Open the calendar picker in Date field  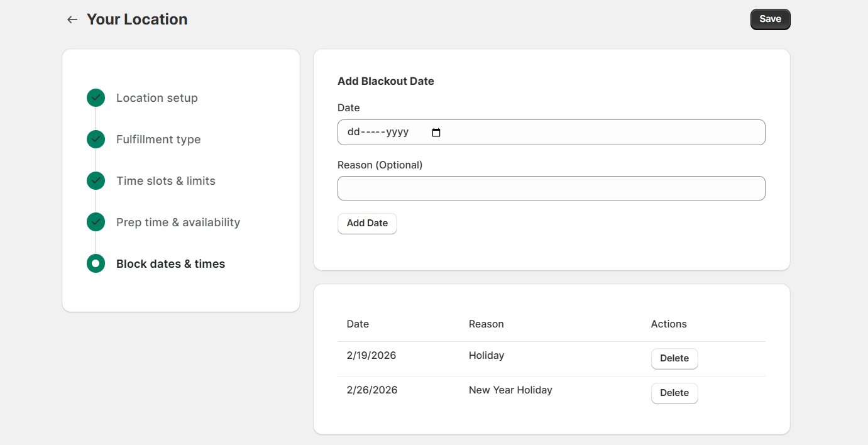[x=436, y=133]
